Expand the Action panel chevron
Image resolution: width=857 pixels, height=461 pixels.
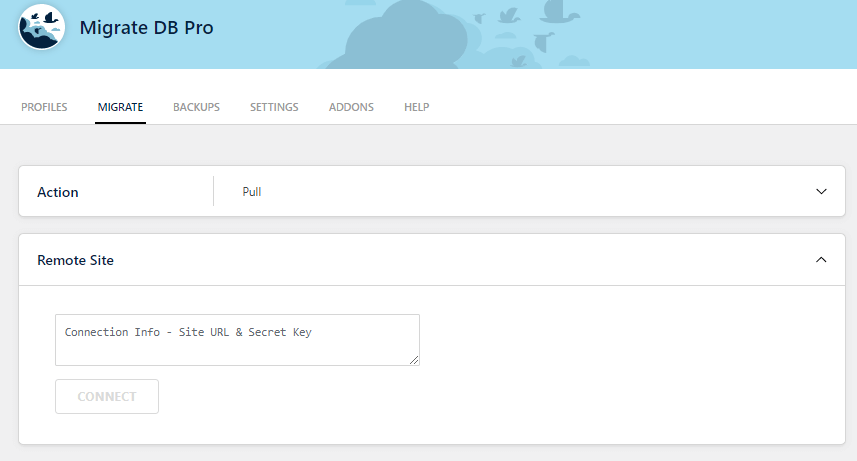pos(821,191)
